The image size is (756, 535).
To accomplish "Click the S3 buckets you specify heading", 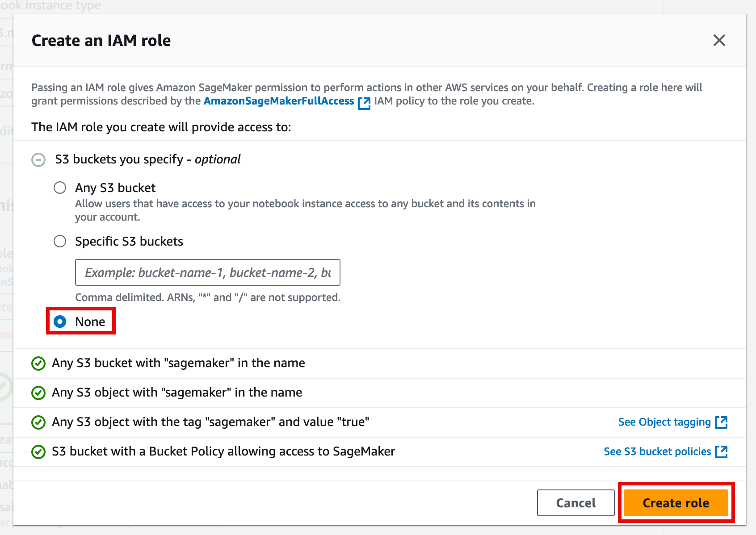I will tap(147, 159).
